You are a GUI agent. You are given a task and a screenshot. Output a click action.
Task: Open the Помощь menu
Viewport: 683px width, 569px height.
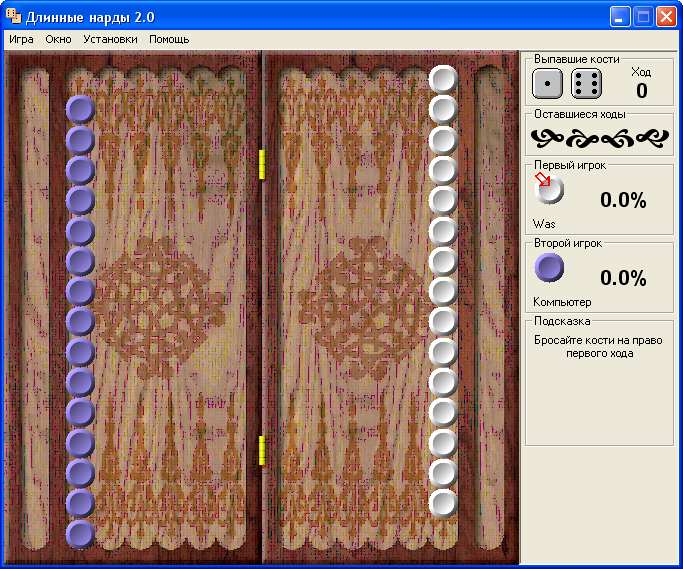[169, 39]
